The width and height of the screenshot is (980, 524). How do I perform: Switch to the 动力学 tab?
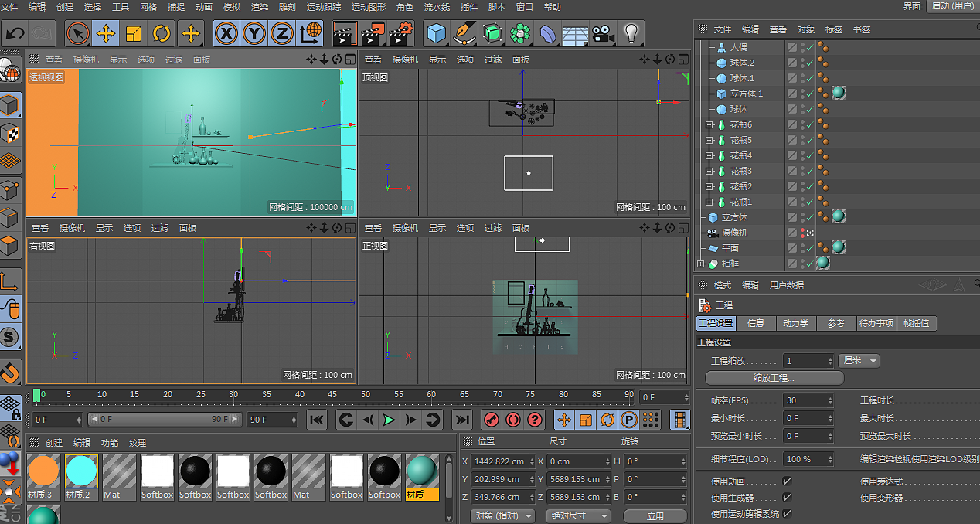click(795, 324)
